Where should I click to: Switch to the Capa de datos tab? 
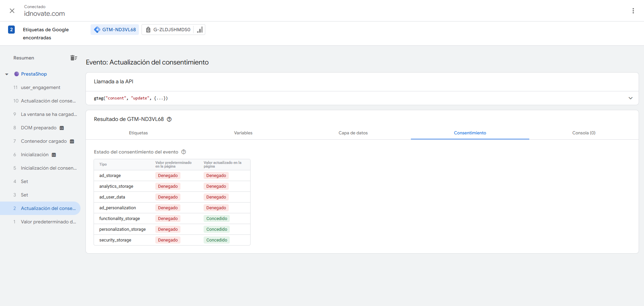pyautogui.click(x=353, y=133)
